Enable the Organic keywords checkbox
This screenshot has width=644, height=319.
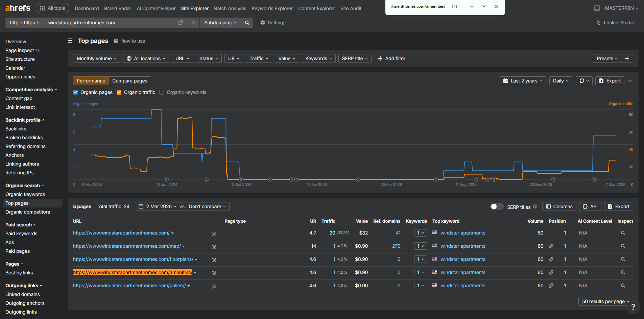[162, 92]
